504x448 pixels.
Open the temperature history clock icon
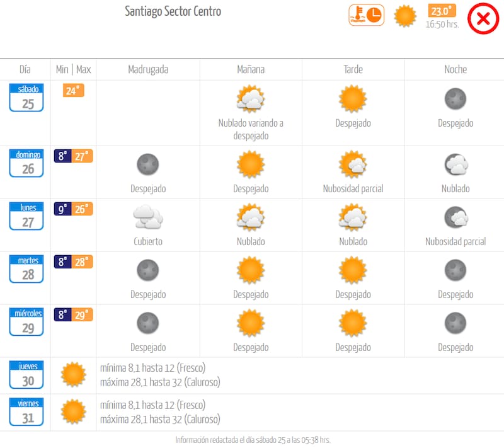point(366,15)
